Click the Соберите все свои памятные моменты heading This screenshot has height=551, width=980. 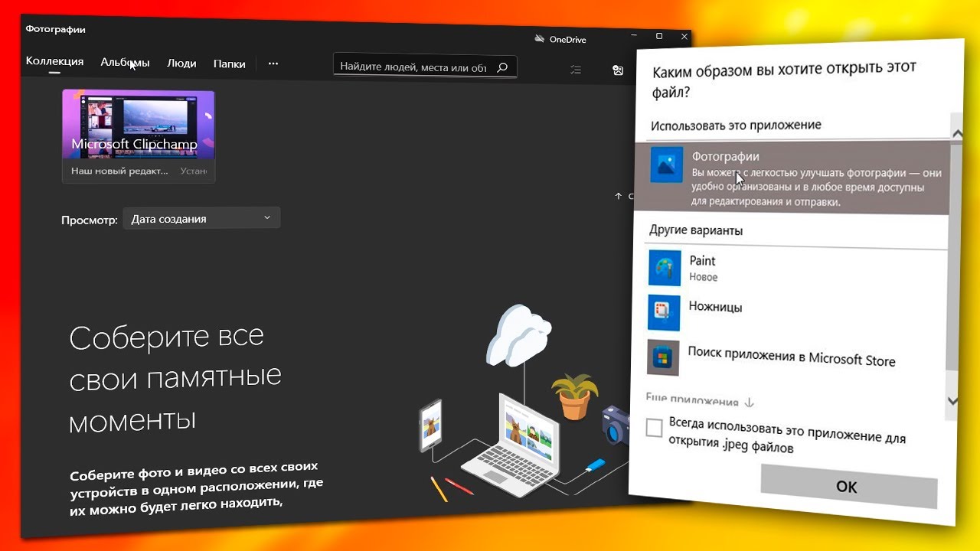pyautogui.click(x=175, y=378)
